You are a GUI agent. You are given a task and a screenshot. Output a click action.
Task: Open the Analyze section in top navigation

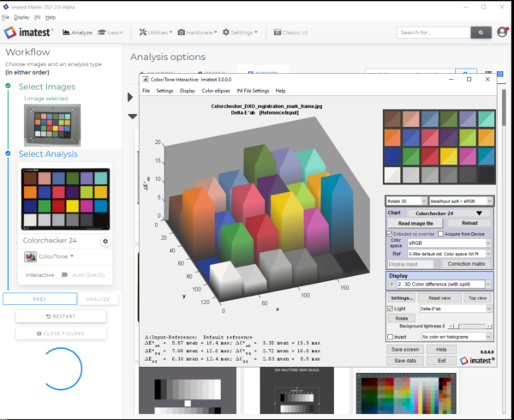(x=77, y=33)
